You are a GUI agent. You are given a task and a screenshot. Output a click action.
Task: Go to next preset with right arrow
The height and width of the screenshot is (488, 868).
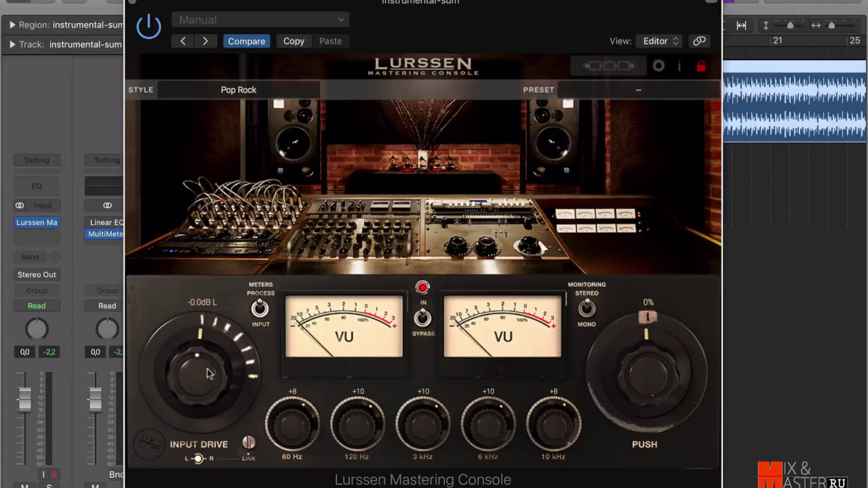[205, 41]
